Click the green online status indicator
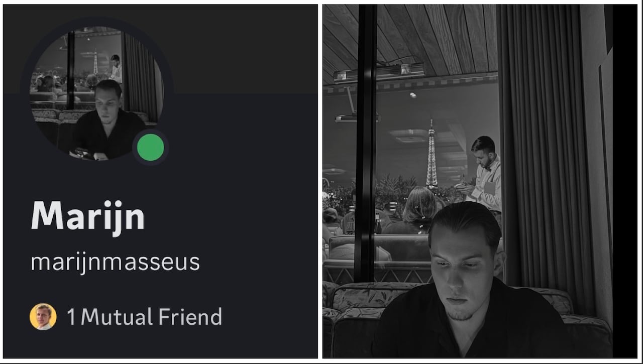Viewport: 643px width, 364px height. coord(151,148)
